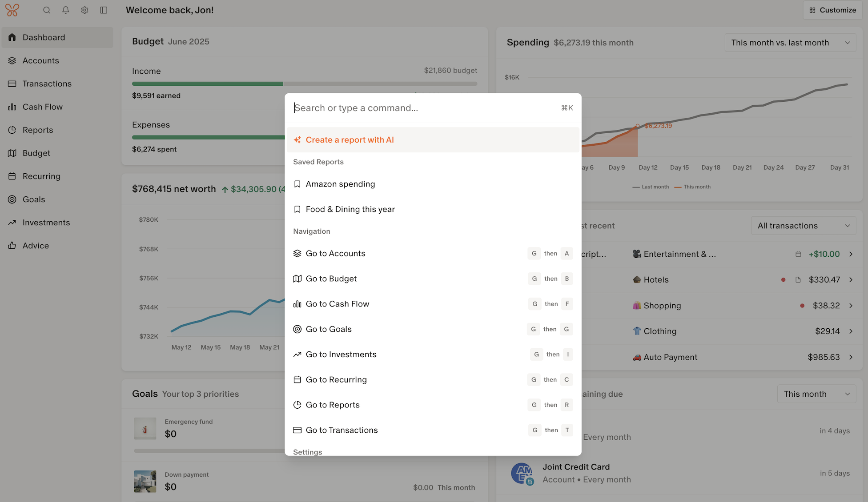Open the Amazon spending saved report

(x=340, y=184)
